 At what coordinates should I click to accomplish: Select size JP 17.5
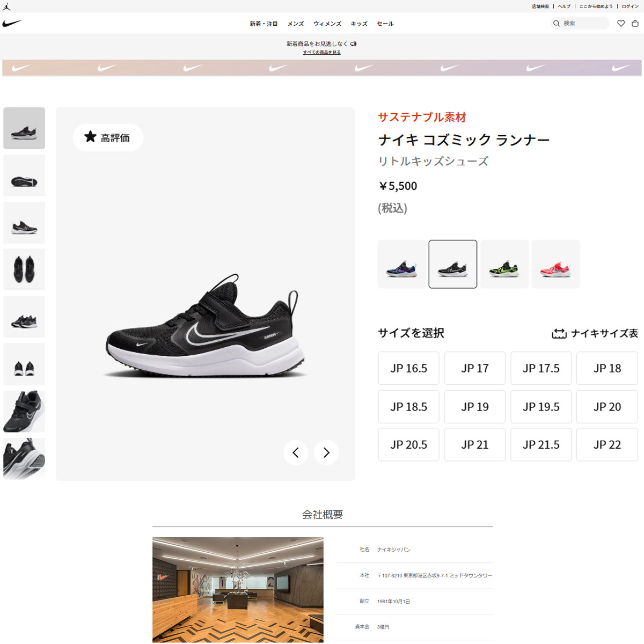541,368
